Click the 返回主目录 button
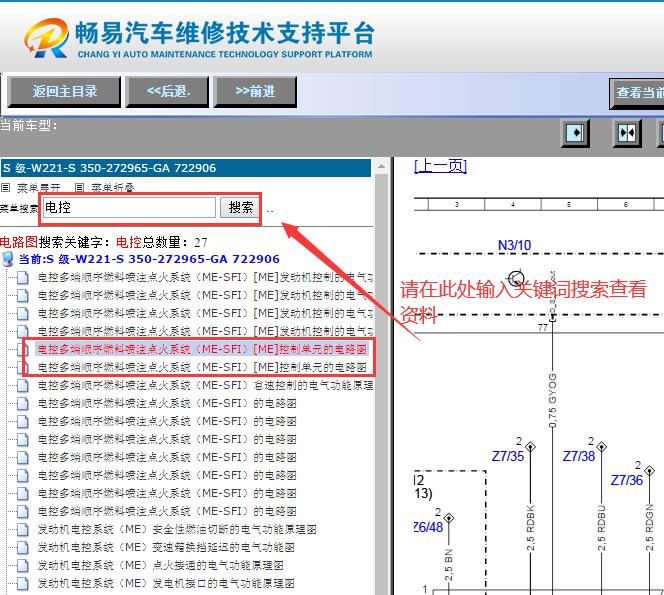 point(64,91)
